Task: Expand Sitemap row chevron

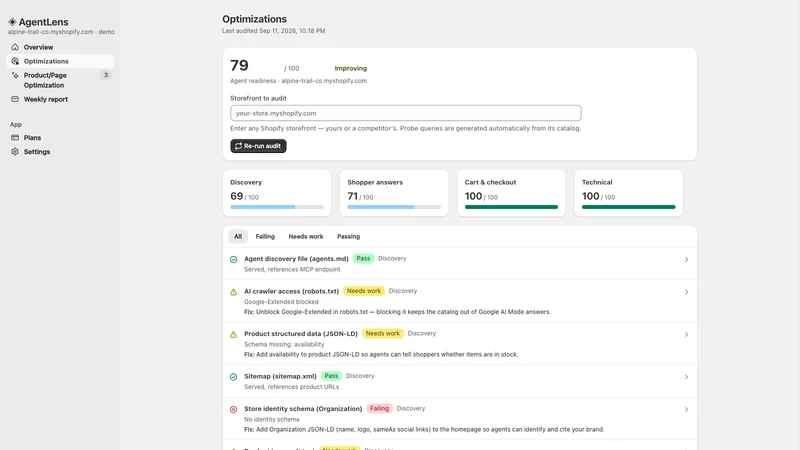Action: coord(686,377)
